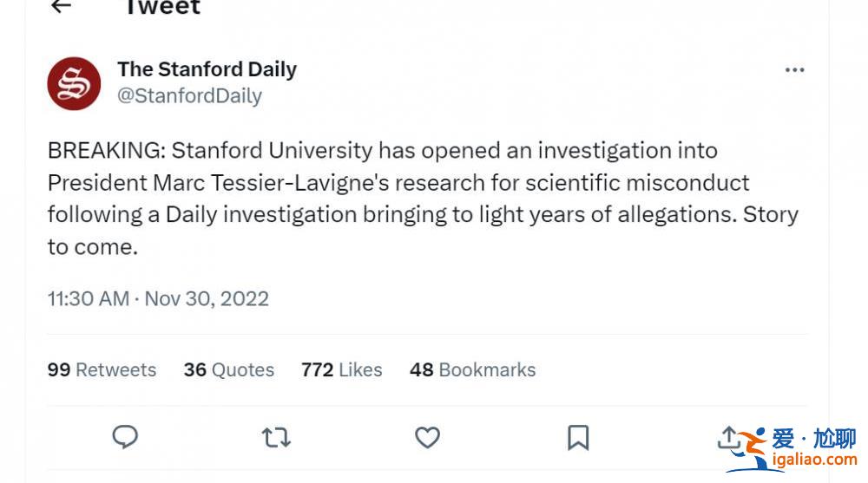View the 99 Retweets list
868x483 pixels.
point(102,369)
